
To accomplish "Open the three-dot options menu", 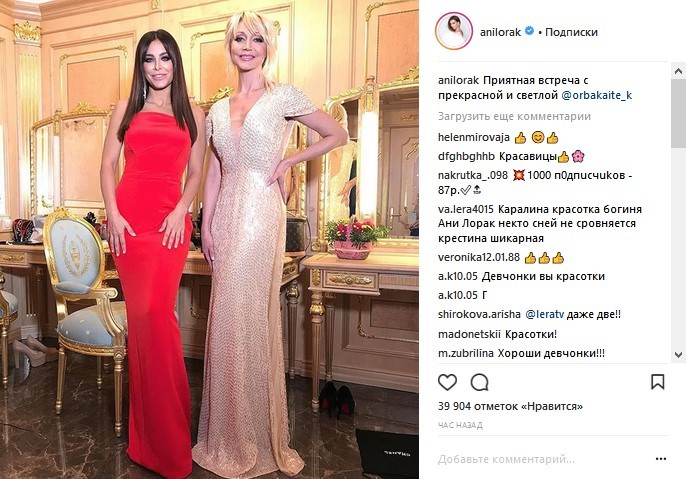I will click(661, 459).
